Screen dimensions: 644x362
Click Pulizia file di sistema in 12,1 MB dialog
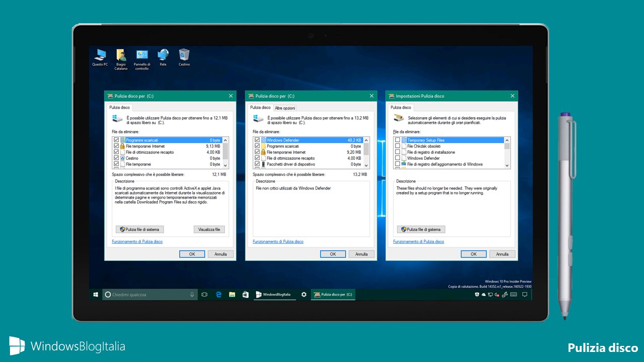[139, 229]
